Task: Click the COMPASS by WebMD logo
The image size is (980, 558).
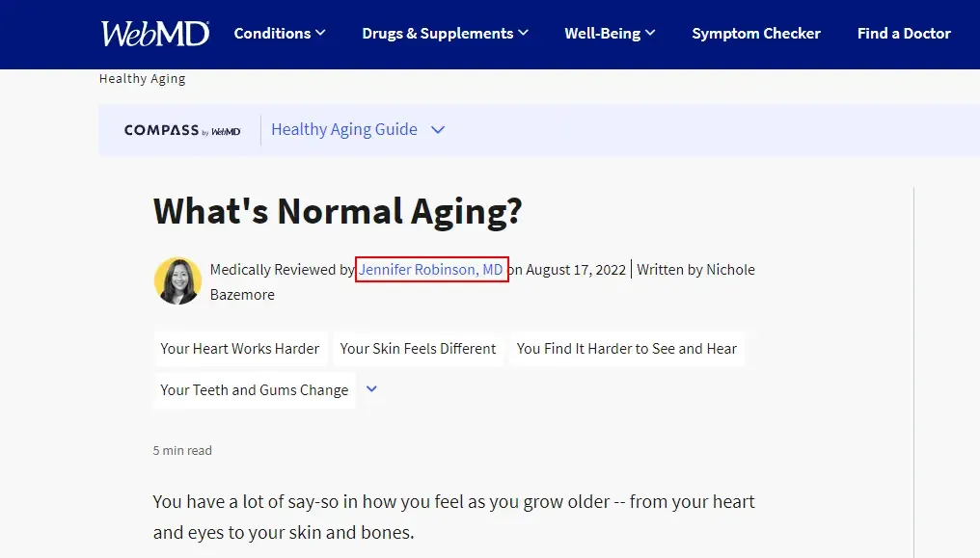Action: 181,129
